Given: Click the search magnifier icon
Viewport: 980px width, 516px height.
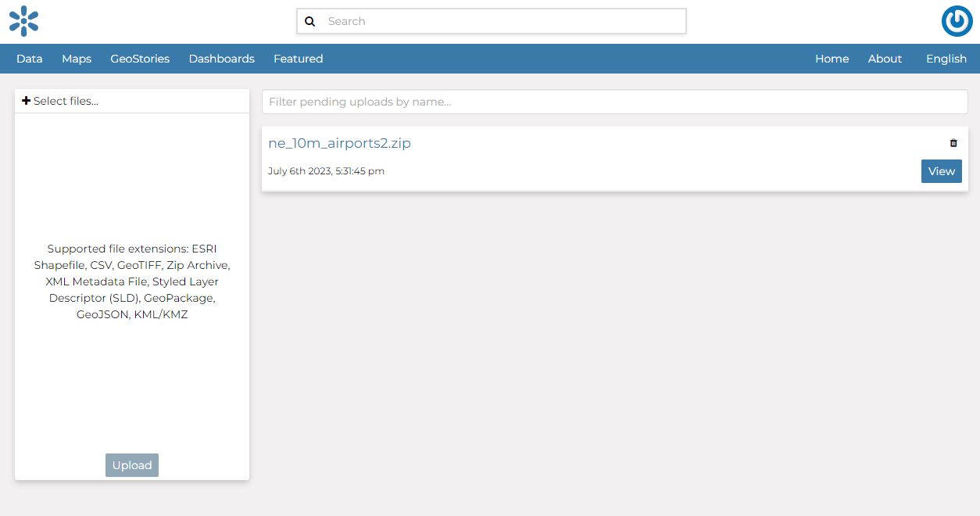Looking at the screenshot, I should (x=310, y=21).
